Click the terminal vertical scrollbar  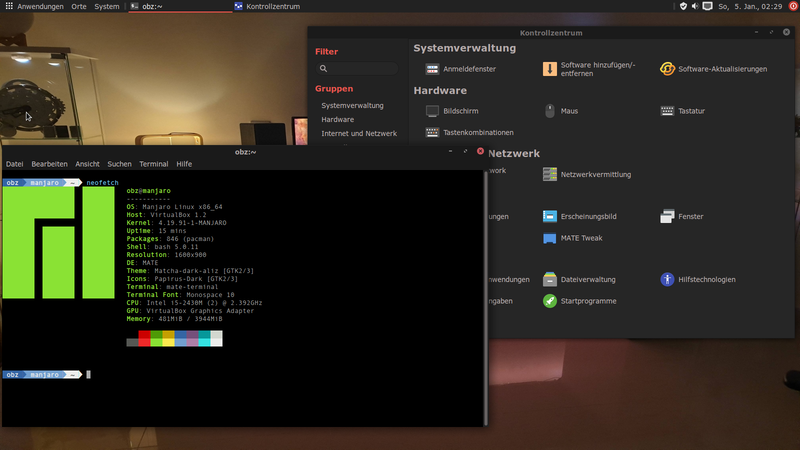pos(486,298)
